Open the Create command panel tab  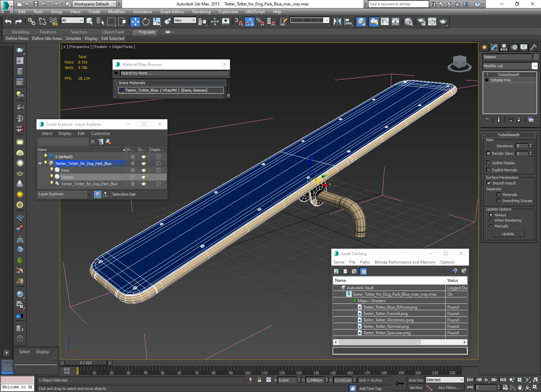(x=485, y=47)
